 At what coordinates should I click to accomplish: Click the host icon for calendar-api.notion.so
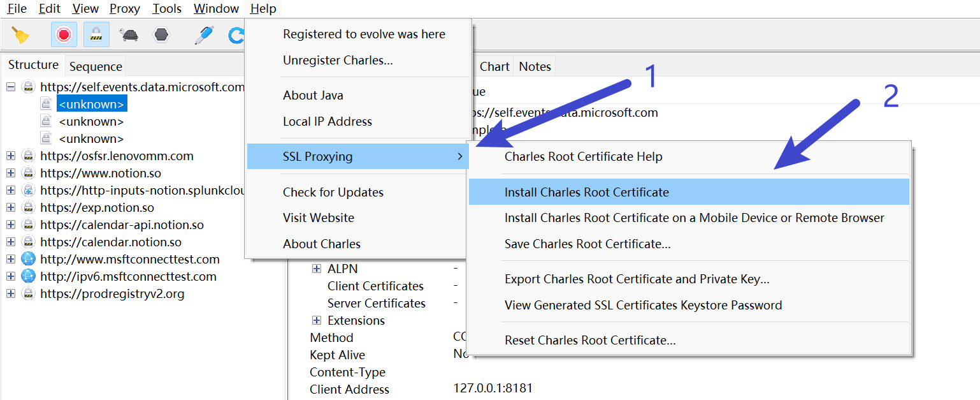coord(28,225)
